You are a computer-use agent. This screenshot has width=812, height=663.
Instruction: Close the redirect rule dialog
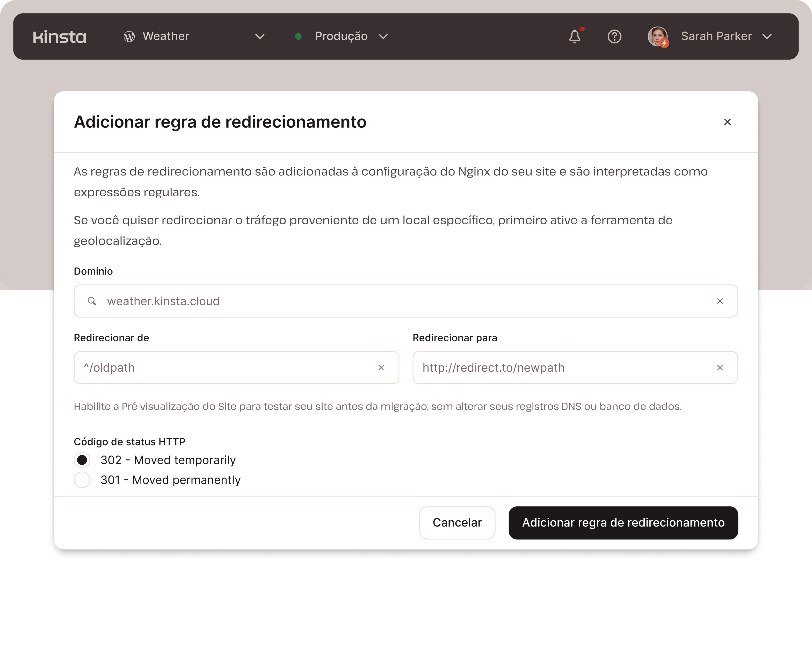[x=727, y=122]
